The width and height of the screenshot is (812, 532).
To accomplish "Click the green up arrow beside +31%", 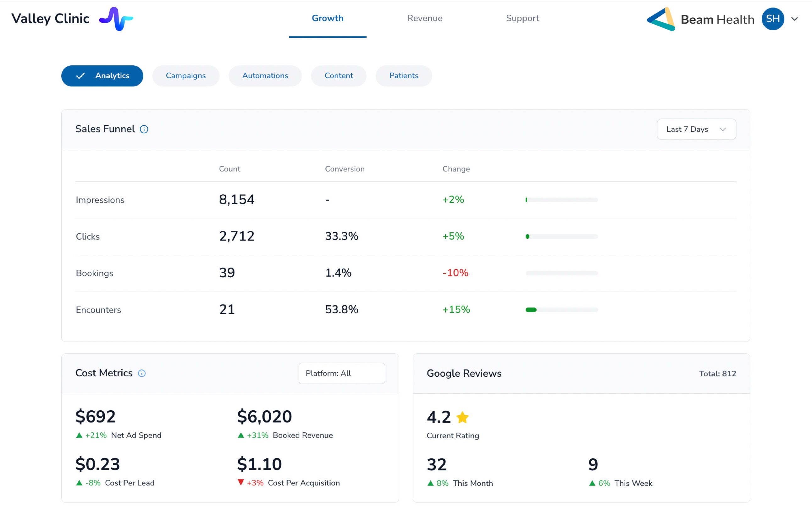I will 241,435.
